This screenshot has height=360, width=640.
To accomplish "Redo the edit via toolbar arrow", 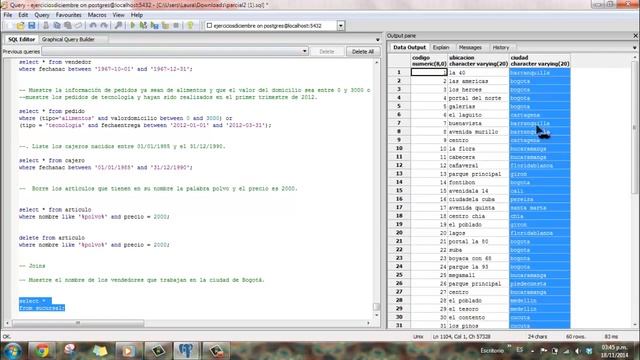I will pos(104,25).
